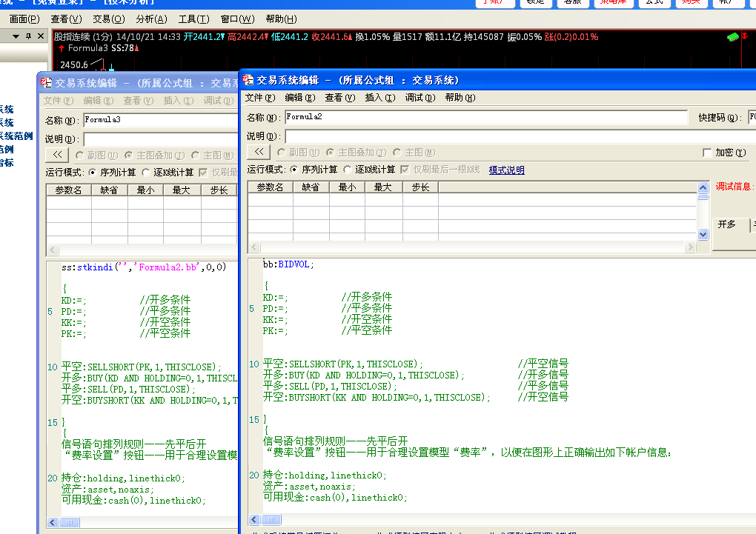756x534 pixels.
Task: Click parameter table scroll-left arrow in Formula2 editor
Action: pos(254,247)
